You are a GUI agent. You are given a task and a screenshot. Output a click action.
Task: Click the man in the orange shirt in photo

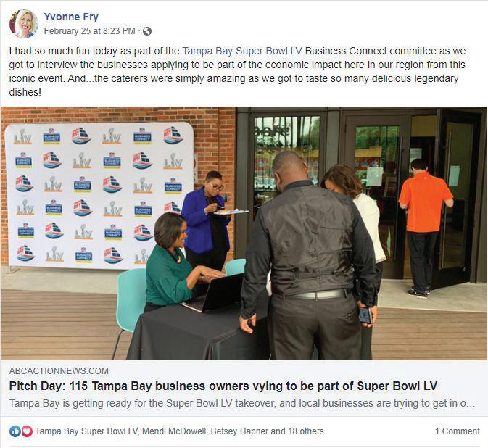(x=425, y=228)
